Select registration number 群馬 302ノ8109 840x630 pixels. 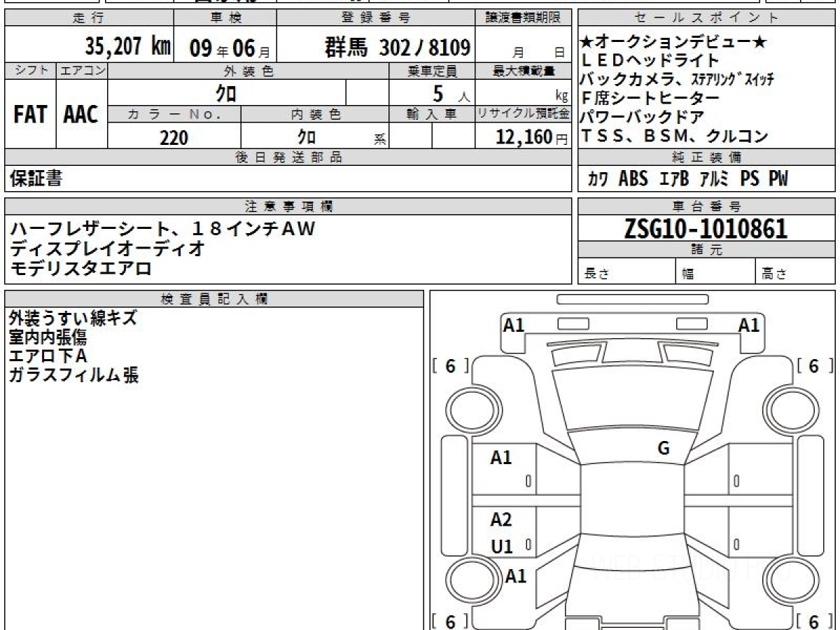pyautogui.click(x=397, y=48)
